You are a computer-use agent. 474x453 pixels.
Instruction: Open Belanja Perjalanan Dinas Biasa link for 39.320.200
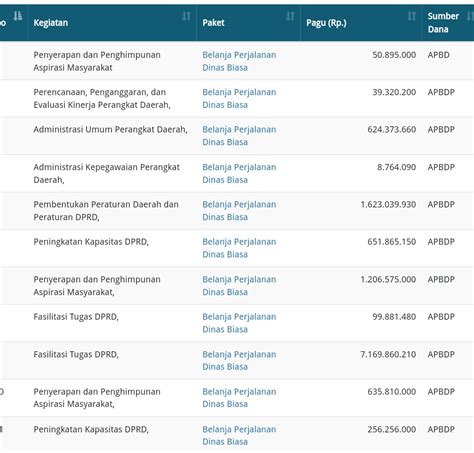[239, 98]
